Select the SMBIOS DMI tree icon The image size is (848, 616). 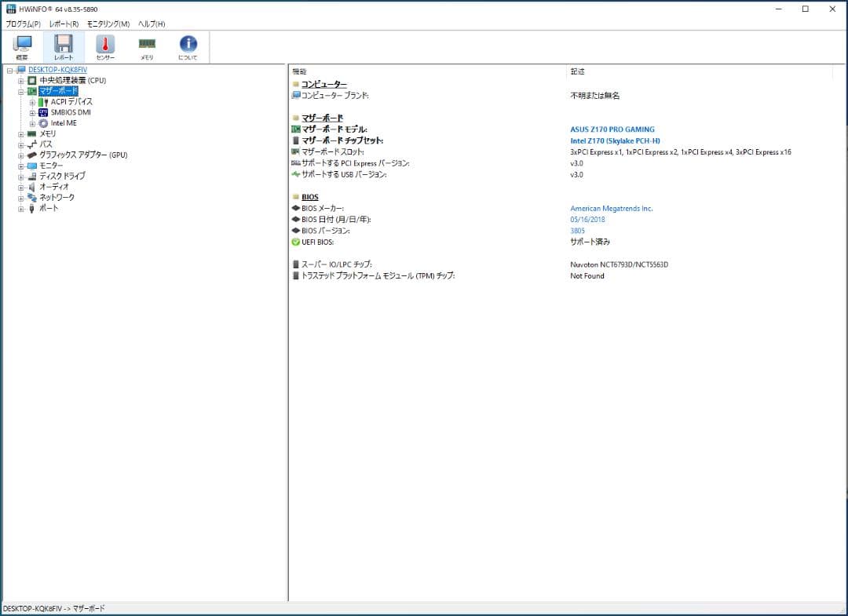[x=44, y=112]
